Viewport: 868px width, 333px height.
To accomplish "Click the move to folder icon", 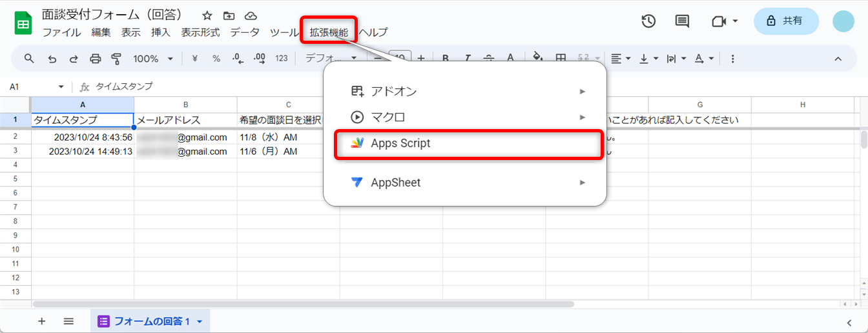I will [229, 15].
